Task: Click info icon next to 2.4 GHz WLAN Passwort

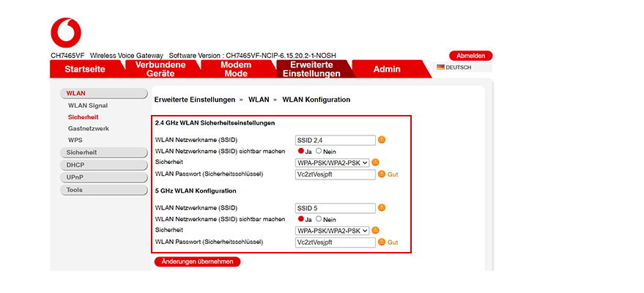Action: click(x=381, y=174)
